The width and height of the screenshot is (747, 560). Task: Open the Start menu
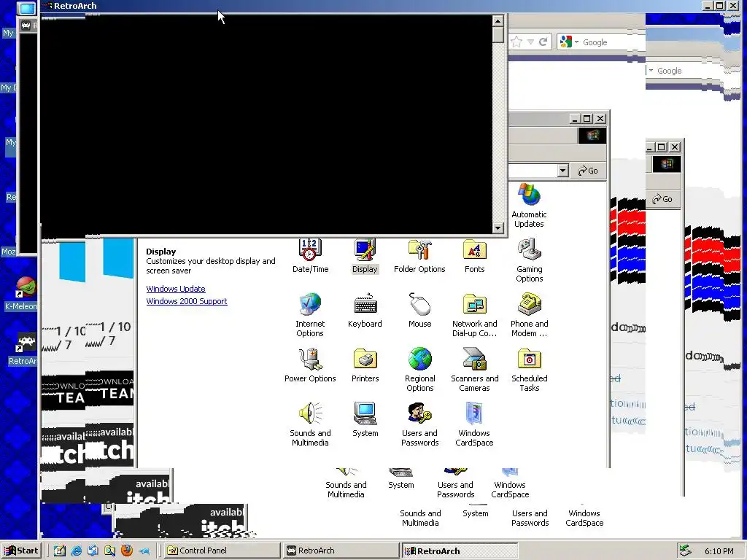(x=21, y=551)
